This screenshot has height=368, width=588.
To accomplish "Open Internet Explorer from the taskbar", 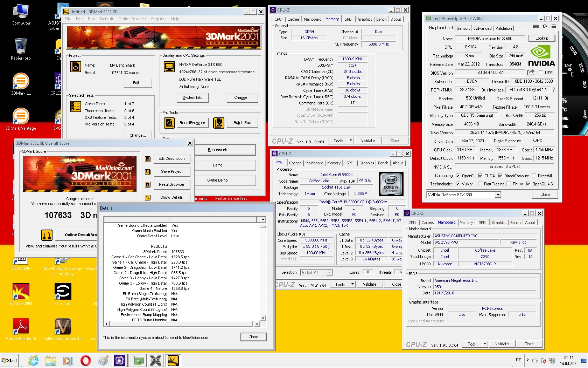I will click(33, 361).
